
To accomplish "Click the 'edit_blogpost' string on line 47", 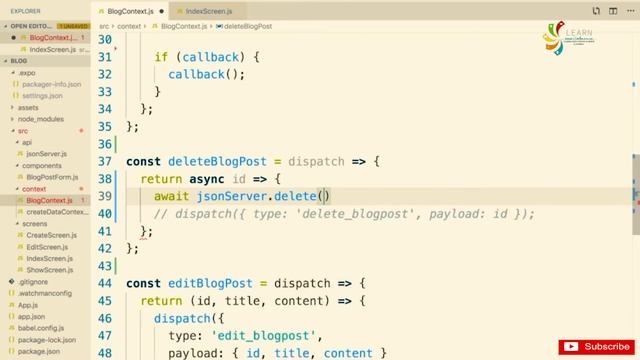I will [x=263, y=336].
